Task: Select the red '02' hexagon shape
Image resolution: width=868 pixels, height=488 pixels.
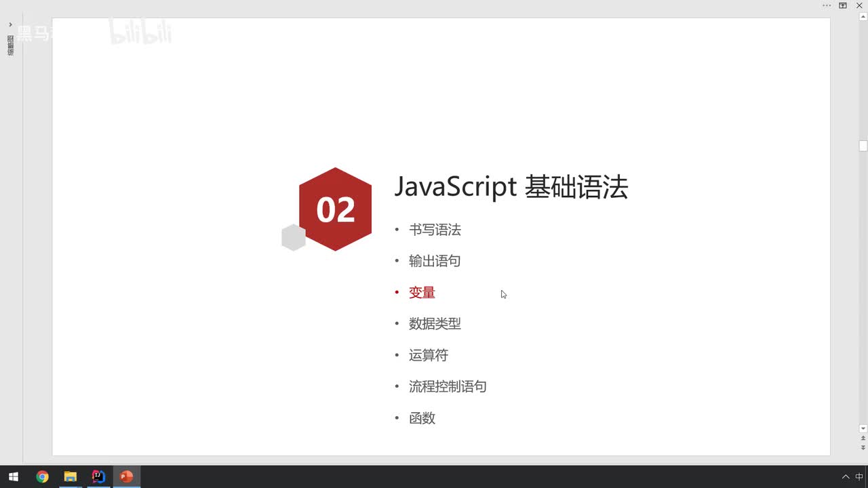Action: tap(336, 209)
